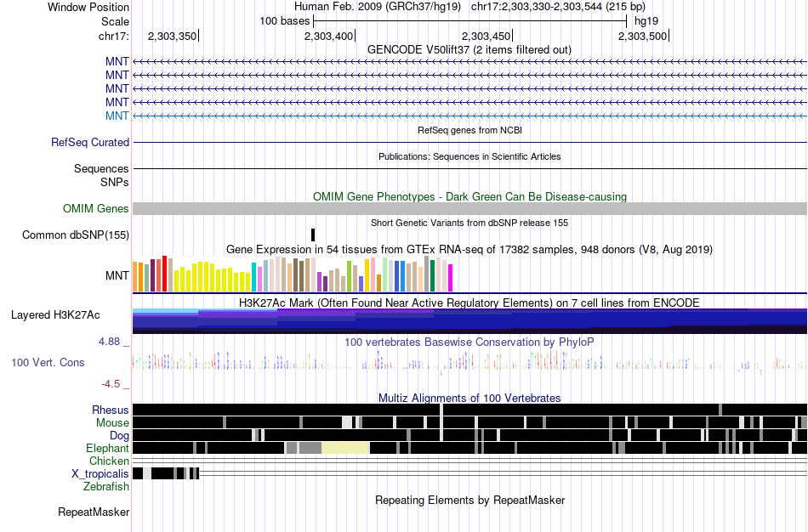Image resolution: width=808 pixels, height=532 pixels.
Task: Click the 4.88 upper conservation value
Action: click(x=110, y=342)
